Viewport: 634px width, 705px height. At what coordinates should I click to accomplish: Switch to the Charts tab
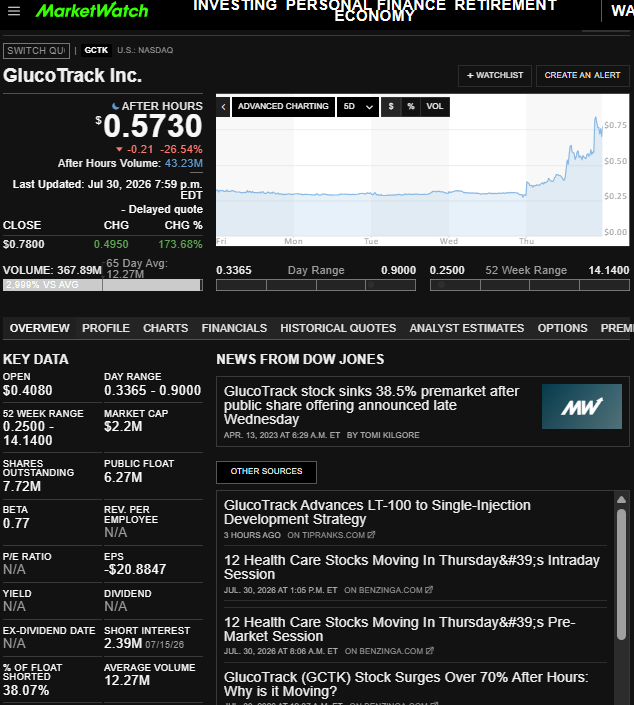click(x=165, y=328)
